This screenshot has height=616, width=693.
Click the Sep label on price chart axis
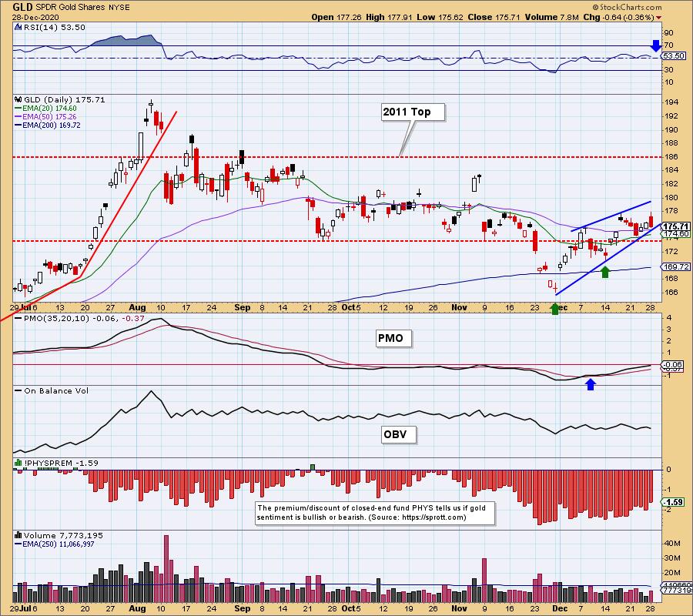[x=243, y=307]
